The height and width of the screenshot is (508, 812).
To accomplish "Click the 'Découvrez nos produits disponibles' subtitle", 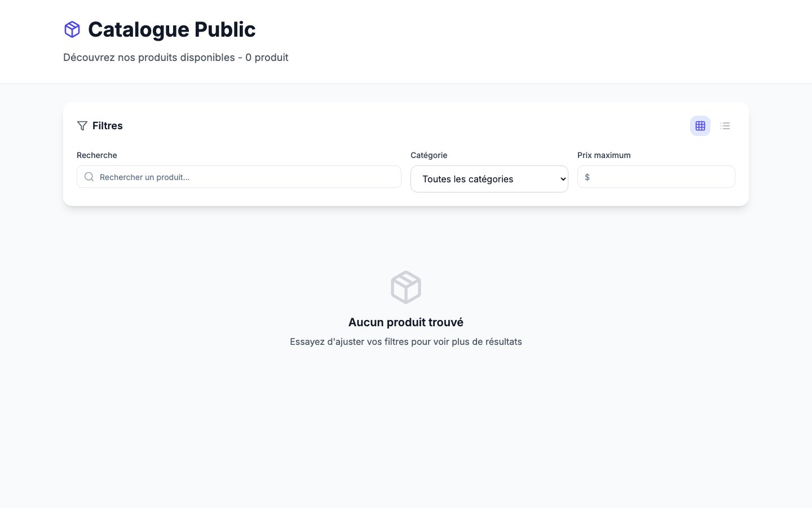I will click(x=149, y=58).
